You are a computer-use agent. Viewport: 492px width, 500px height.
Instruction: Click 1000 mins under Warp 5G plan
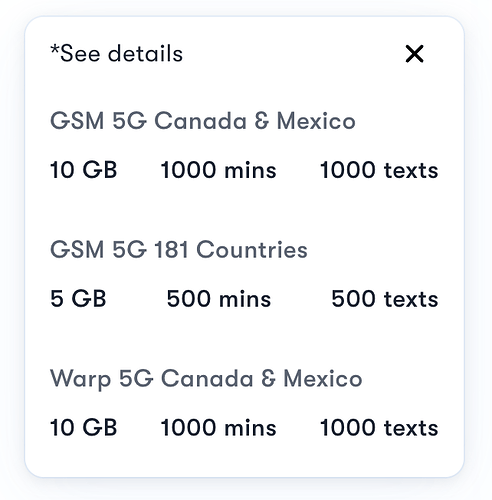[x=219, y=428]
